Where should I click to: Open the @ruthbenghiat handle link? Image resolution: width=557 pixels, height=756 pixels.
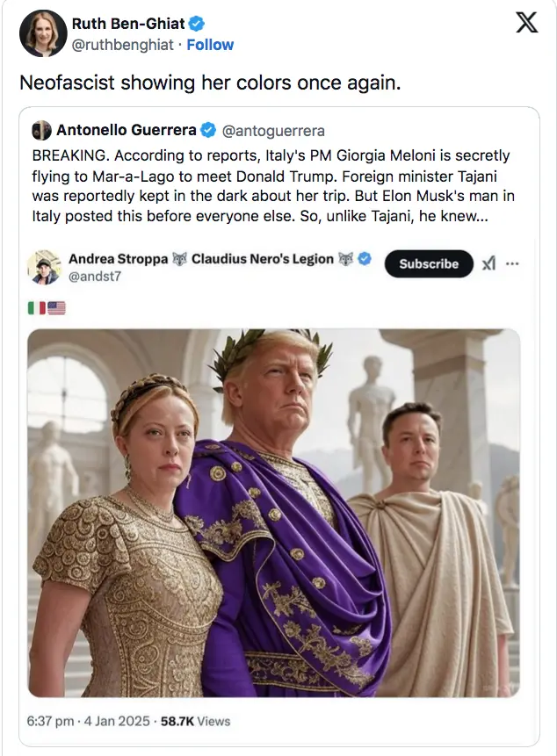[122, 45]
